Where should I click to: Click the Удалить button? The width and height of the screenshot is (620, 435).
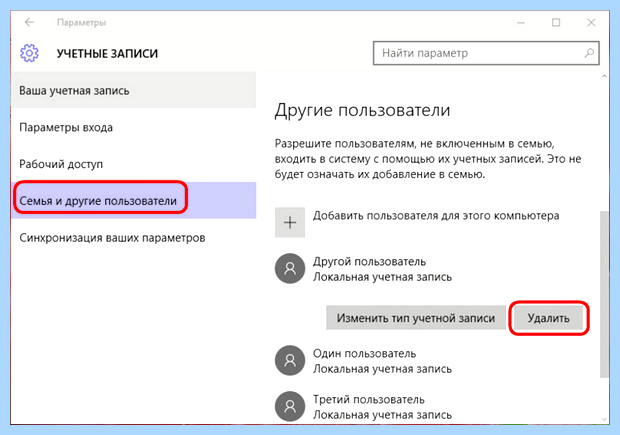coord(548,318)
